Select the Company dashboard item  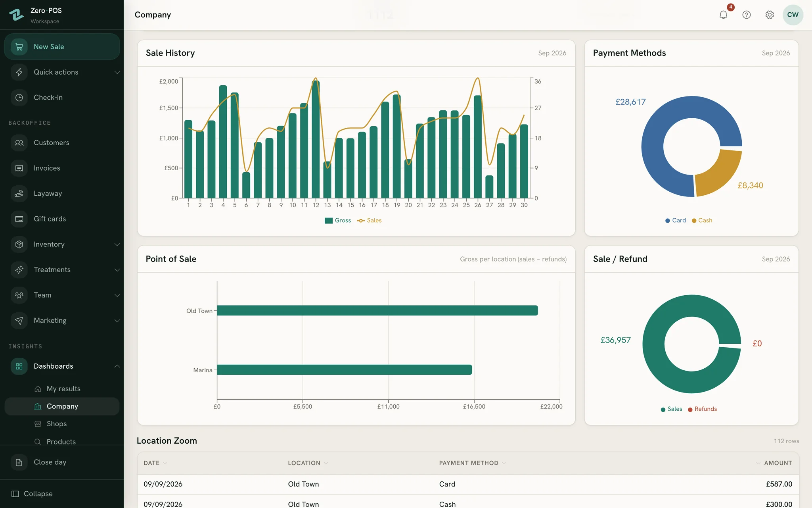pos(62,406)
